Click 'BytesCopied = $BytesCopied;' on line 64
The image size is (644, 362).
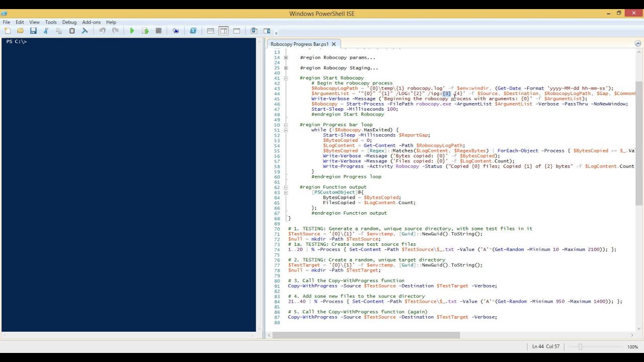click(362, 198)
